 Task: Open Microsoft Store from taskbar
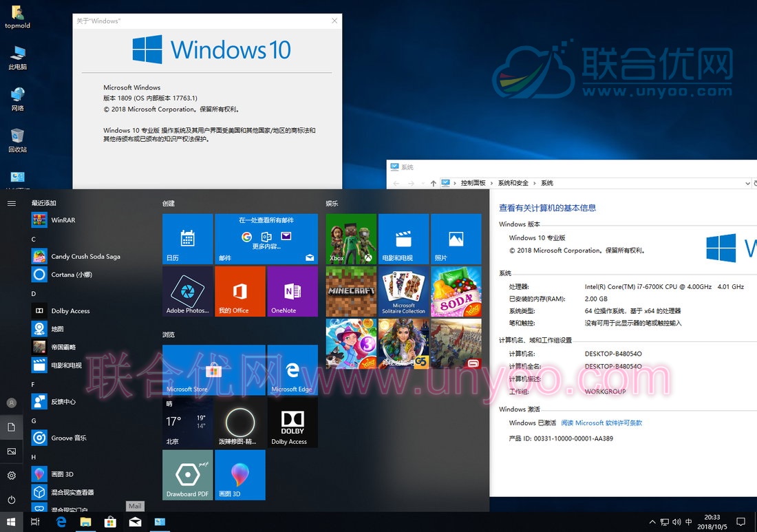click(111, 522)
